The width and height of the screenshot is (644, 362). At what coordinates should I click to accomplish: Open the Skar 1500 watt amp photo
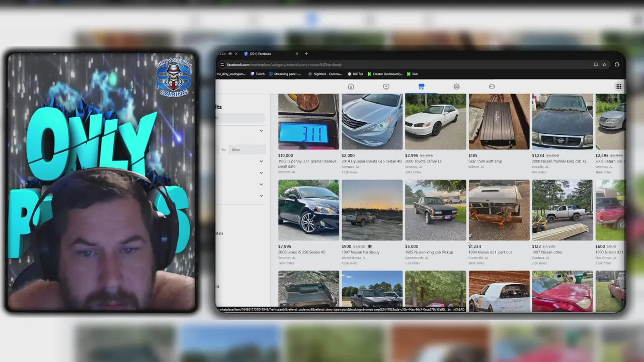[499, 122]
